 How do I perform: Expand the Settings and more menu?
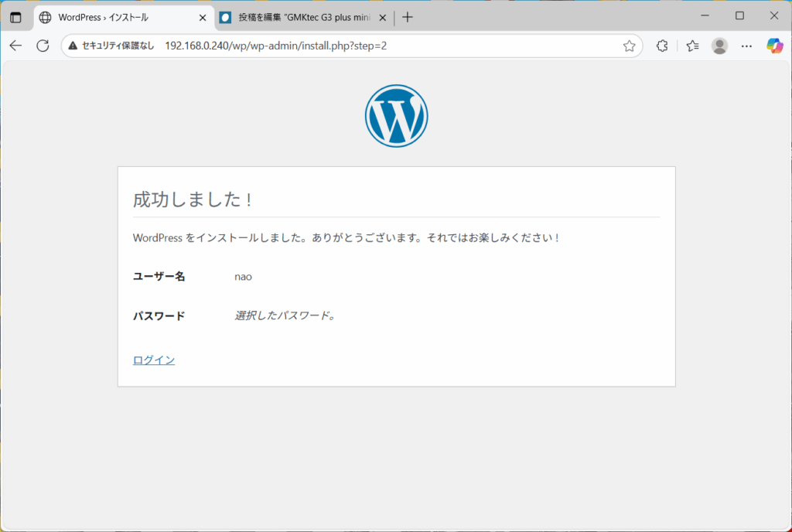[746, 46]
